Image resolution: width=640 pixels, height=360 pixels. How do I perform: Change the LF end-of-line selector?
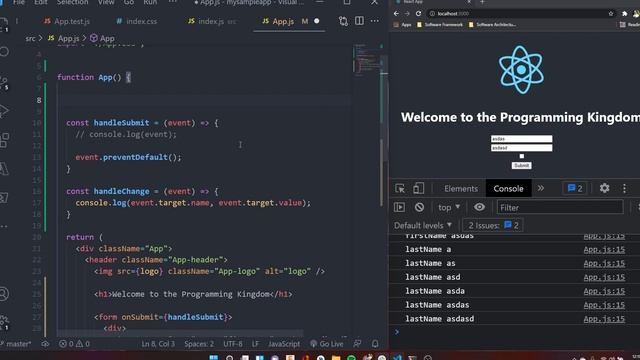pyautogui.click(x=255, y=344)
